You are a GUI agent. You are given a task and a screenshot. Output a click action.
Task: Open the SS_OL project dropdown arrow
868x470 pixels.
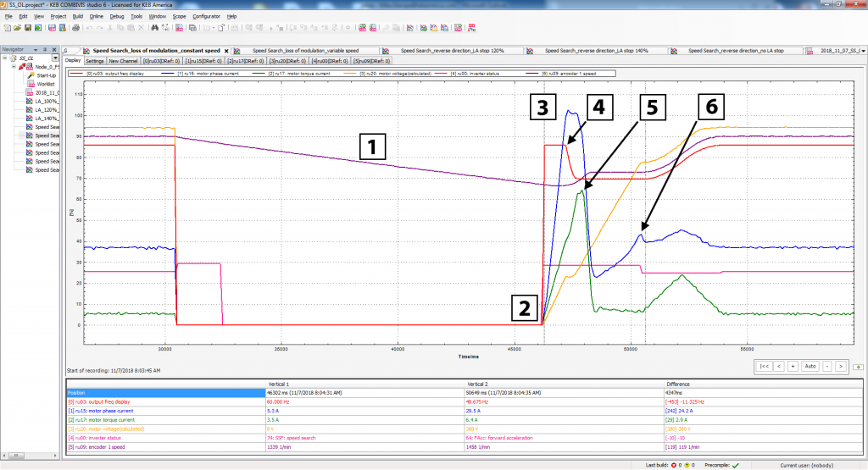tap(55, 58)
